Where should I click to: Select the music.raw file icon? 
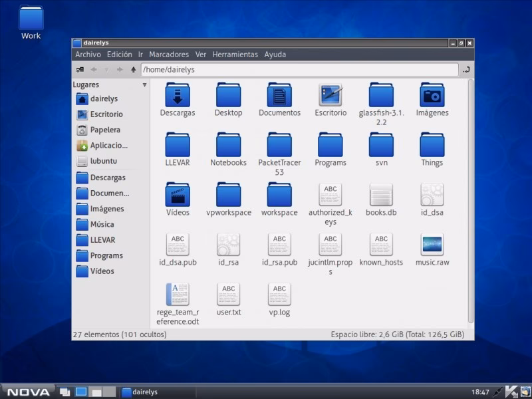coord(432,245)
